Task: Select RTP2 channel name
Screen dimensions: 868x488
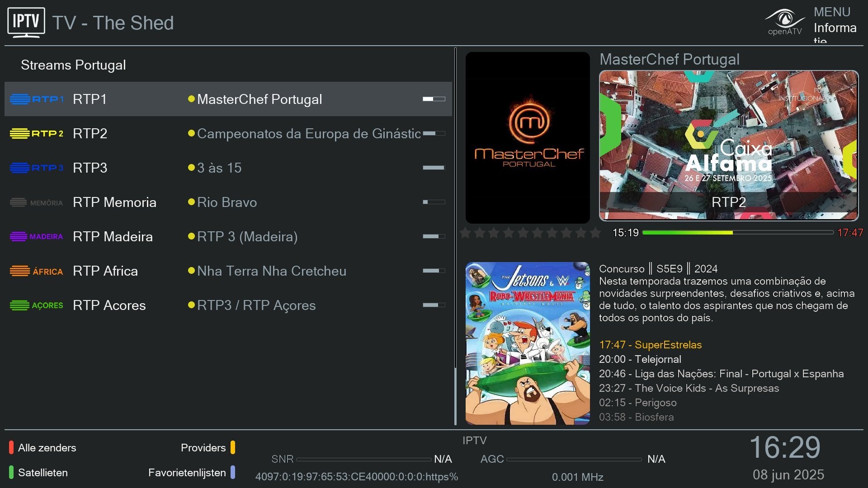Action: 90,133
